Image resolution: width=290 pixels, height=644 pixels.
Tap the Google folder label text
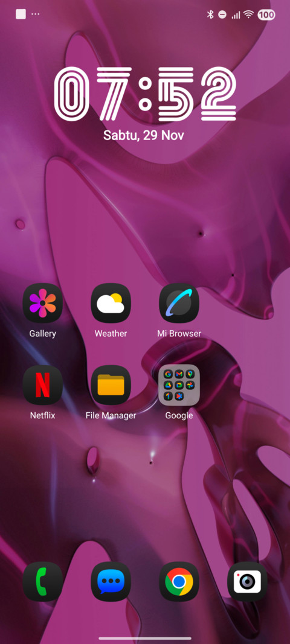(x=179, y=416)
